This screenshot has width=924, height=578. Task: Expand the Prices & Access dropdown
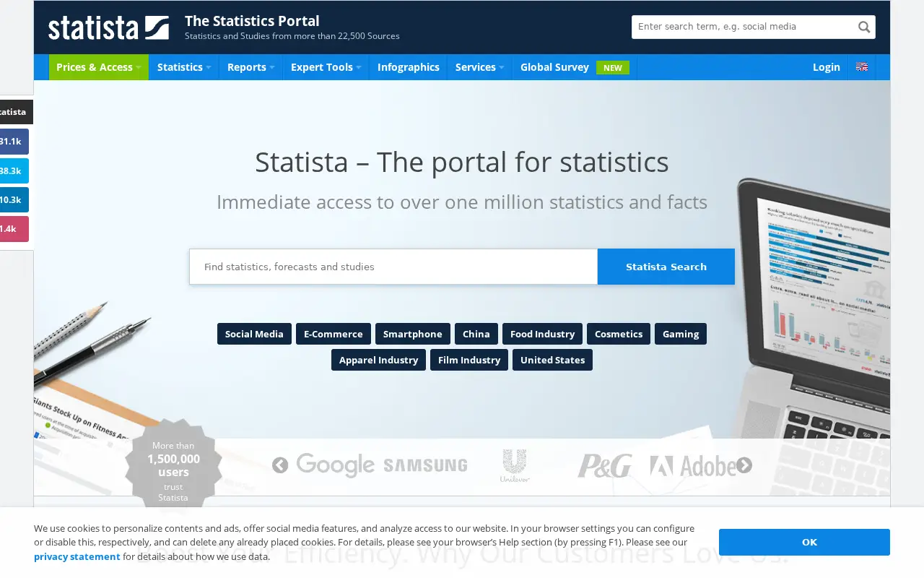[99, 67]
